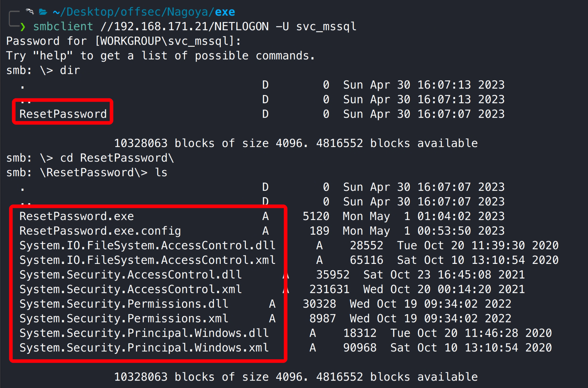588x388 pixels.
Task: Click System.Security.AccessControl.dll file entry
Action: 131,275
